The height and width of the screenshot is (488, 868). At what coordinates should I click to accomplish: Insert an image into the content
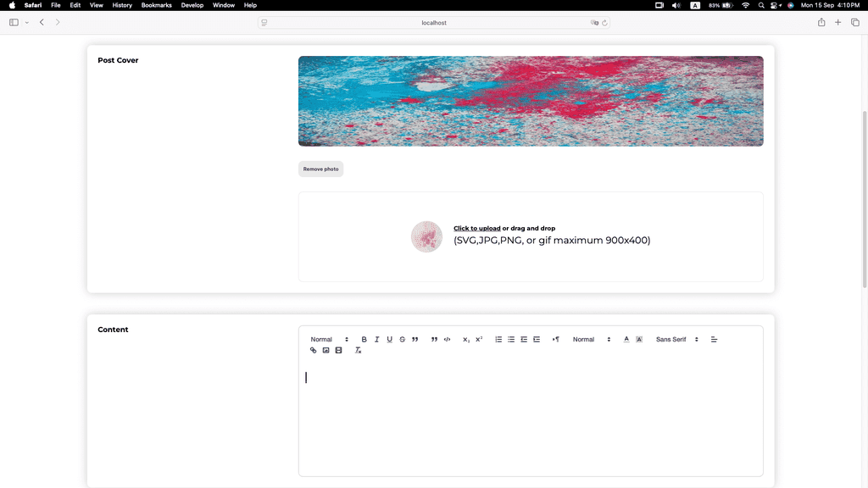click(x=325, y=350)
